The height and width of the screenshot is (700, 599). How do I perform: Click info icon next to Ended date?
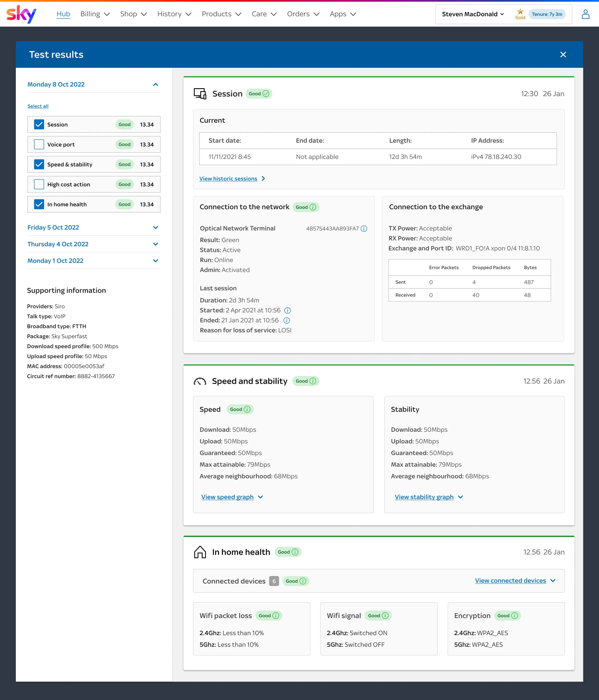click(x=287, y=321)
